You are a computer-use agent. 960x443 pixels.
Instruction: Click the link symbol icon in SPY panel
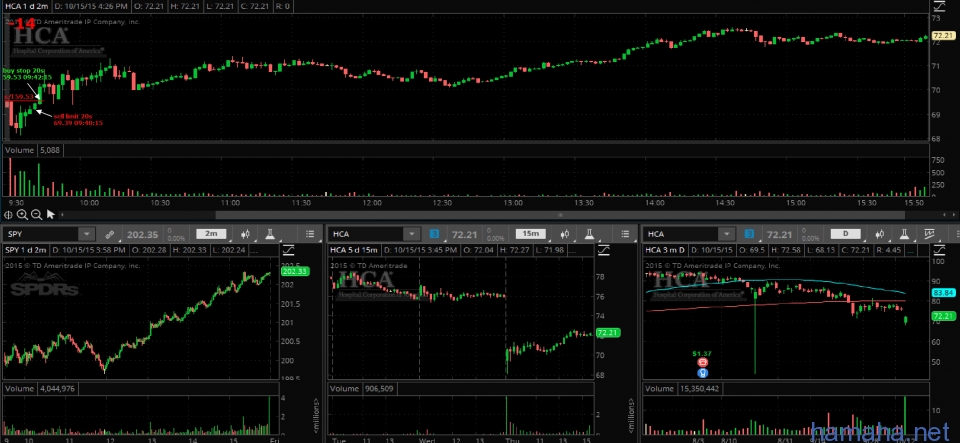[110, 234]
